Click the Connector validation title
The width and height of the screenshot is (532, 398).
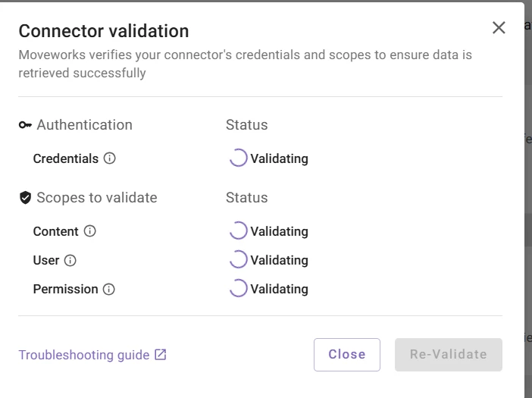pos(104,31)
